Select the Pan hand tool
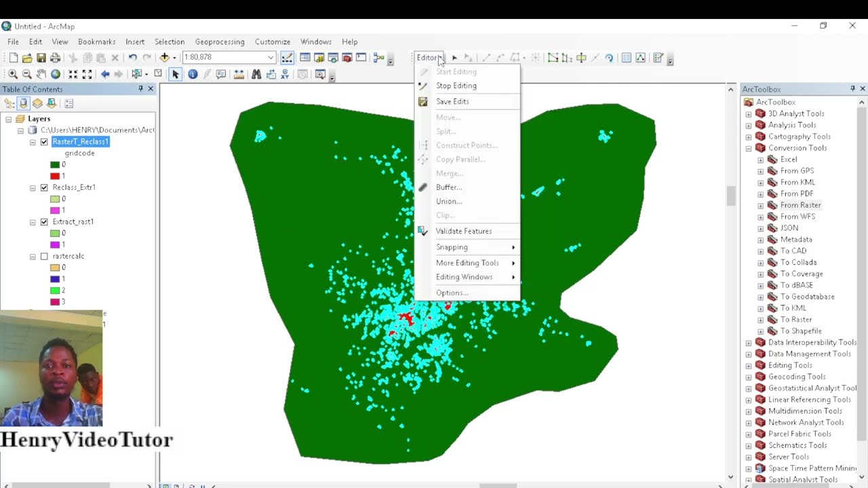 41,75
